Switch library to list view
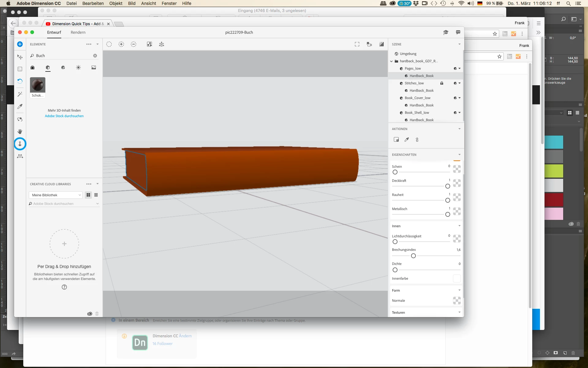This screenshot has height=368, width=588. (96, 195)
